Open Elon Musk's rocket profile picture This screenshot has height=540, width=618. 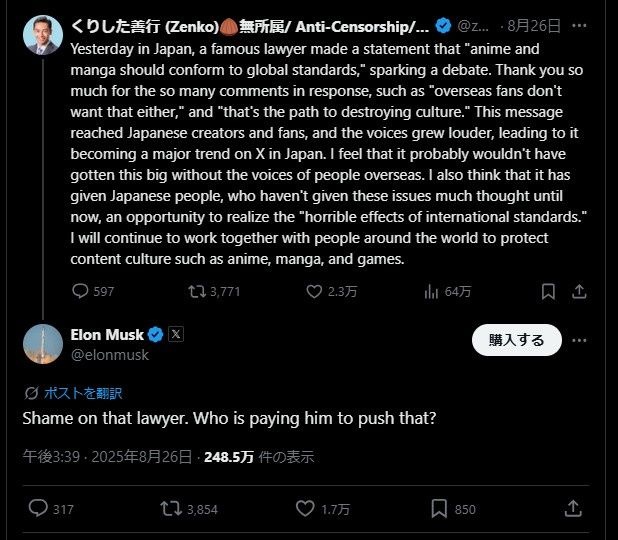(44, 345)
